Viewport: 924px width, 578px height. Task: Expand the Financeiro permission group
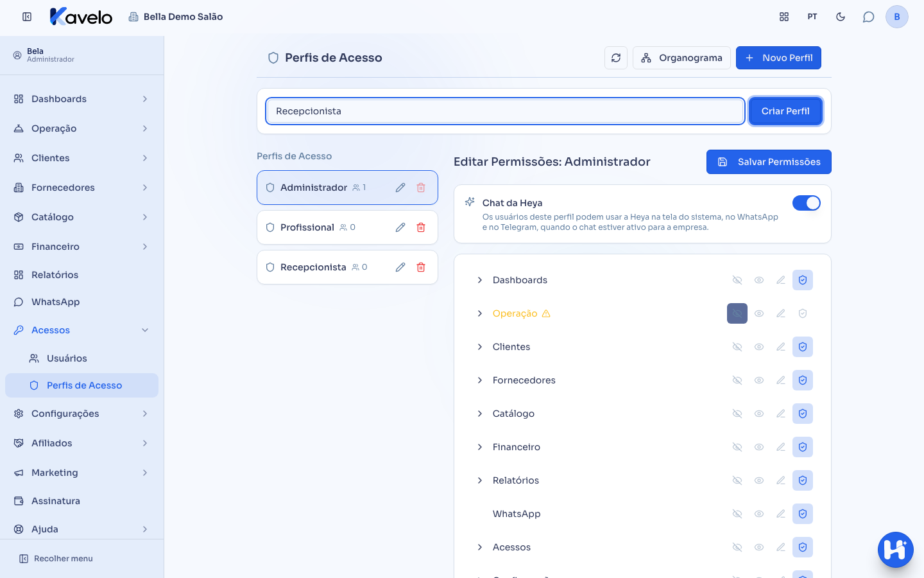click(x=480, y=447)
